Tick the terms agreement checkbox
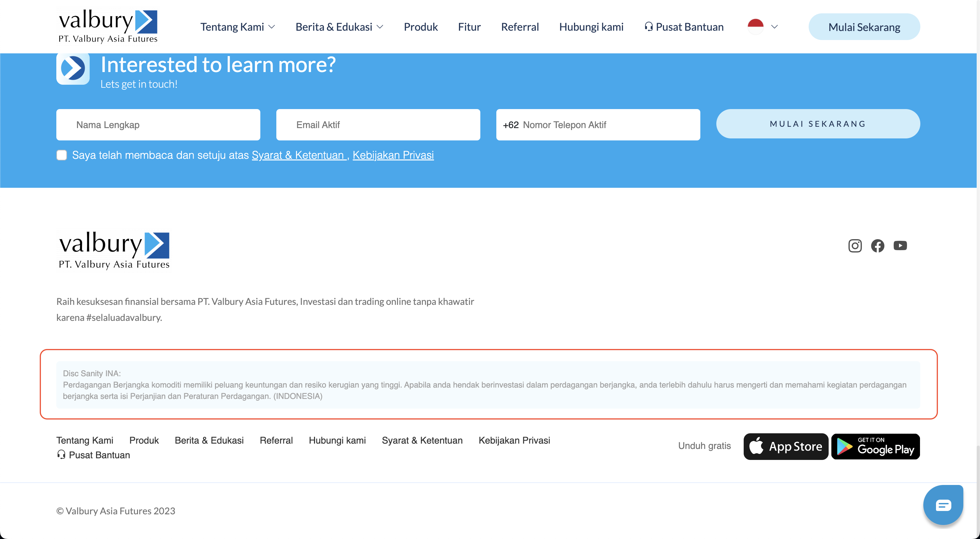980x539 pixels. pos(62,155)
